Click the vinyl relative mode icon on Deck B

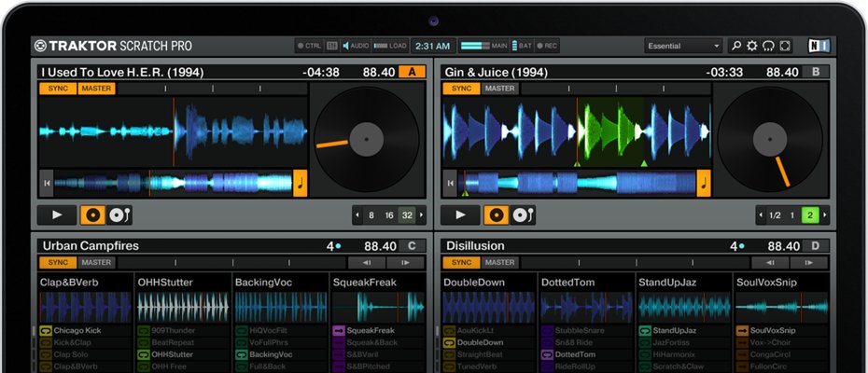(x=523, y=215)
